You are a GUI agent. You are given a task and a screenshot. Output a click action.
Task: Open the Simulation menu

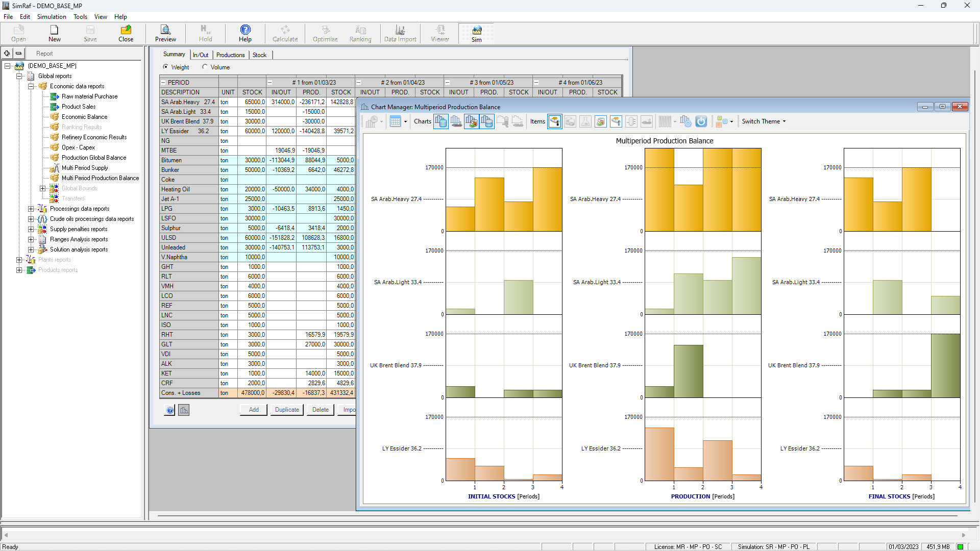(x=52, y=17)
